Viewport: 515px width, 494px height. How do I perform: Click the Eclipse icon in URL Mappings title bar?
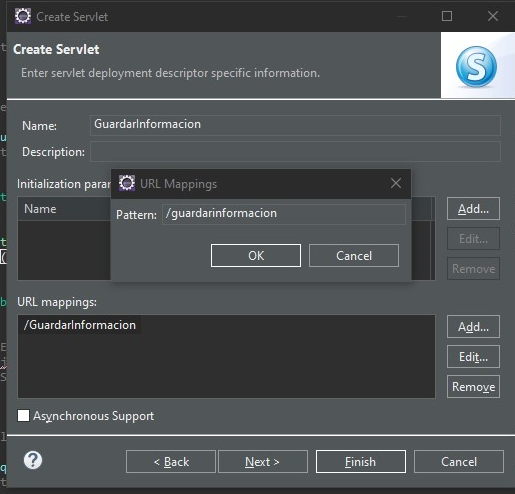[x=127, y=183]
